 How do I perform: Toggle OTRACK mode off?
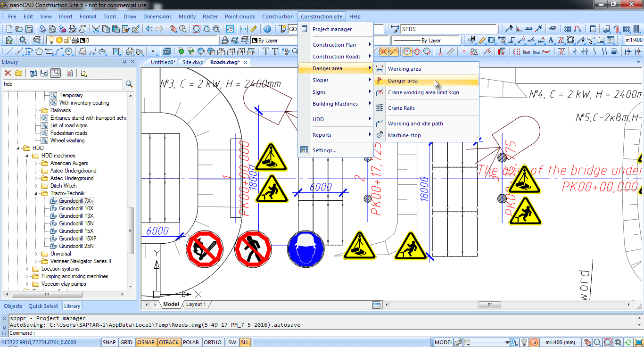pos(169,342)
